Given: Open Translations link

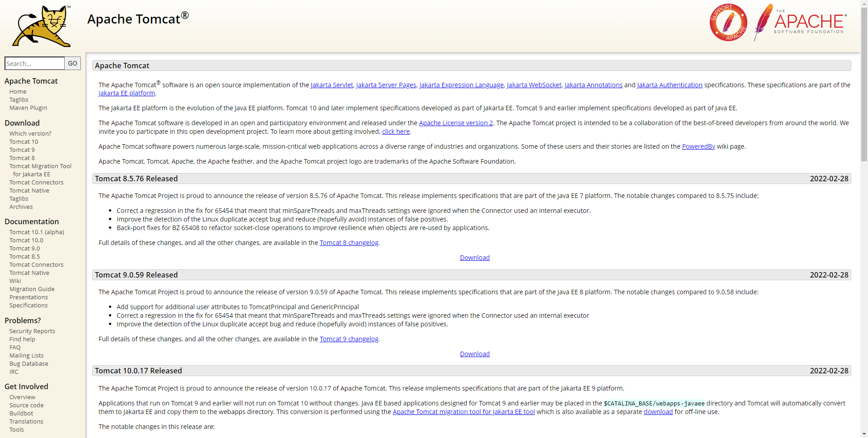Looking at the screenshot, I should pyautogui.click(x=26, y=421).
